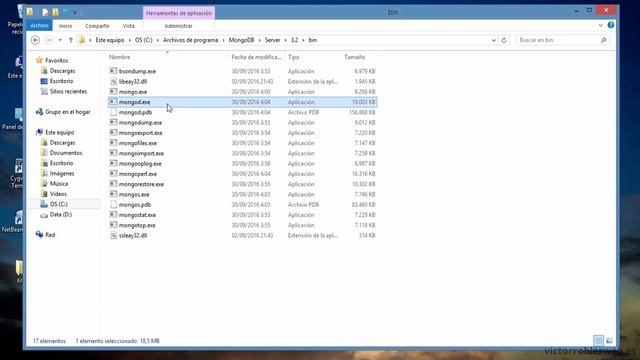640x360 pixels.
Task: Select the libeay32.dll file icon
Action: point(113,81)
